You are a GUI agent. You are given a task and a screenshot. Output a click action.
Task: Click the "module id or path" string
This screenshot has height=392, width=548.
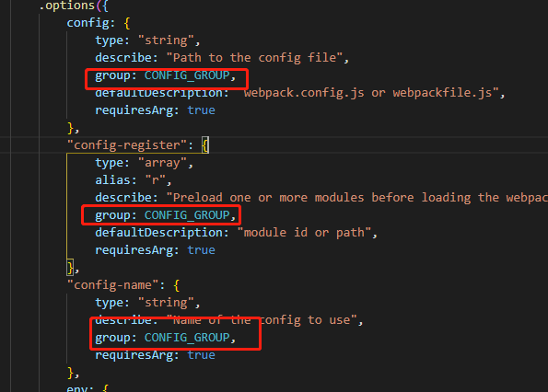[x=304, y=233]
